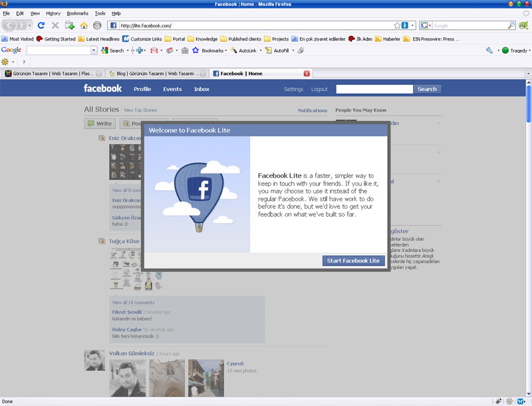Click the new tab toolbar icon
Screen dimensions: 532x406
pyautogui.click(x=70, y=25)
